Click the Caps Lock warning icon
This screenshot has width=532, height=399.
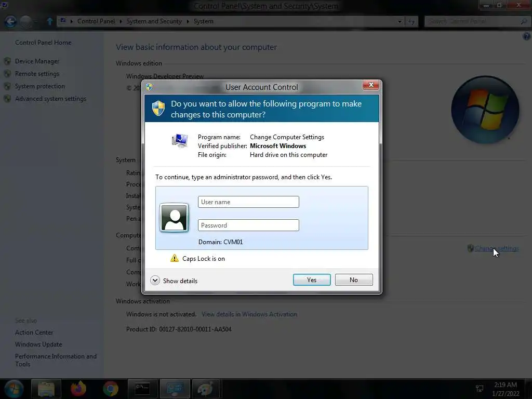pyautogui.click(x=175, y=258)
